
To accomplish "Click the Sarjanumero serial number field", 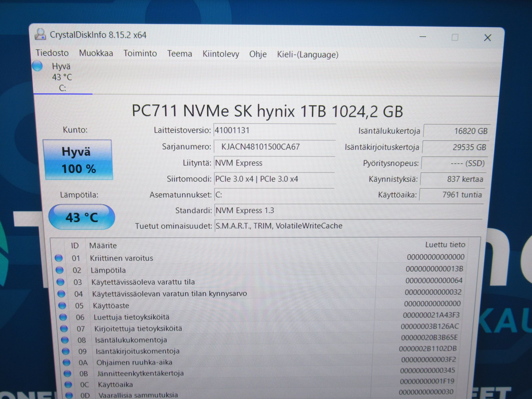I will [x=274, y=147].
